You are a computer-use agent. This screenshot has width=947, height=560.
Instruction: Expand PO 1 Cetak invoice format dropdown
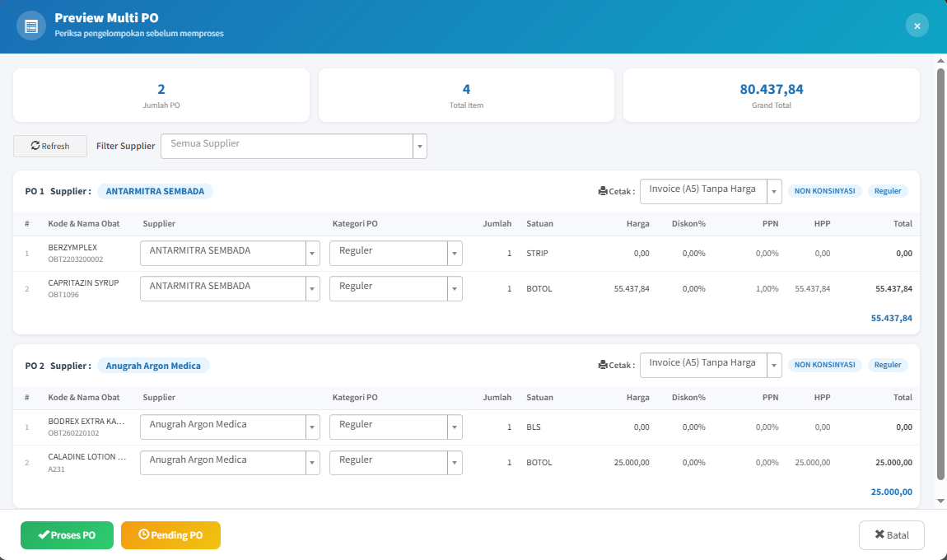tap(711, 192)
